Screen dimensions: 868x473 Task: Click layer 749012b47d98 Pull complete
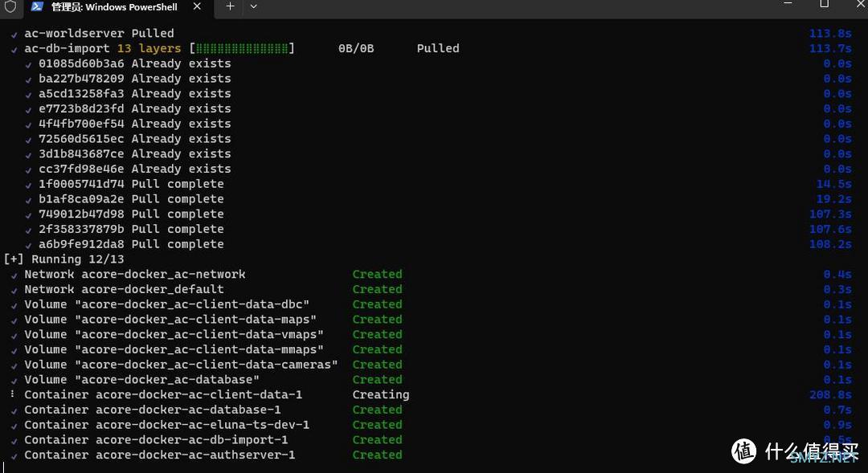pos(131,214)
